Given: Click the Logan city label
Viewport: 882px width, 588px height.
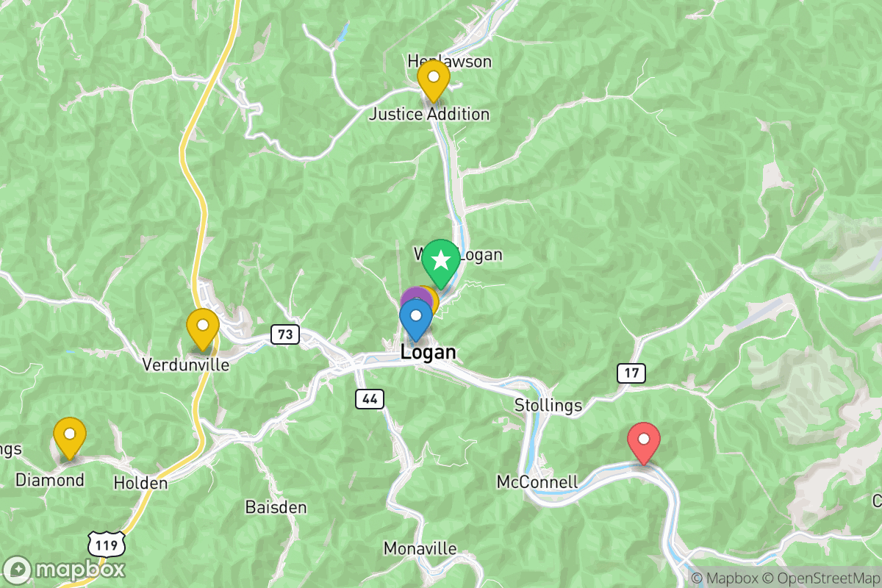Looking at the screenshot, I should click(x=429, y=353).
